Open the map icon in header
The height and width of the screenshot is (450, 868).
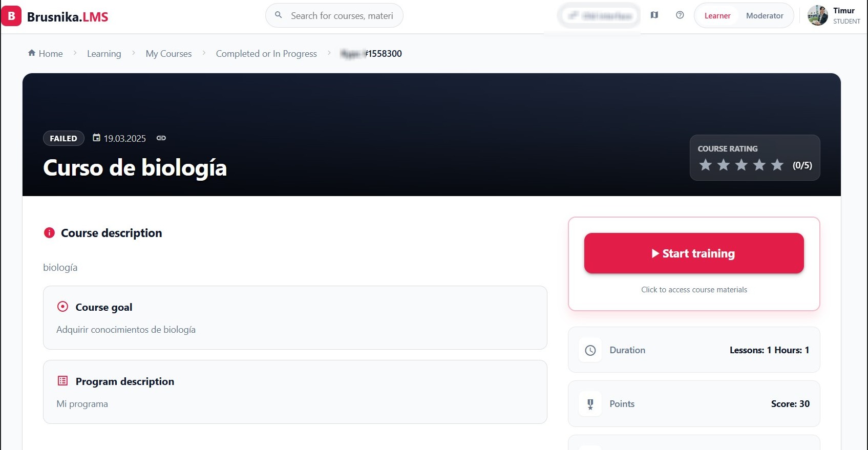click(x=654, y=15)
